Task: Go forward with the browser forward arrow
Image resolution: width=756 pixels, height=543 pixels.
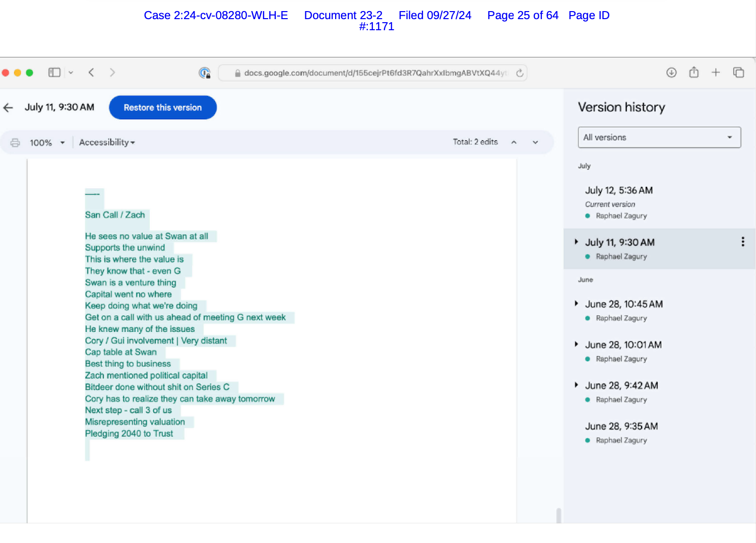Action: point(112,73)
